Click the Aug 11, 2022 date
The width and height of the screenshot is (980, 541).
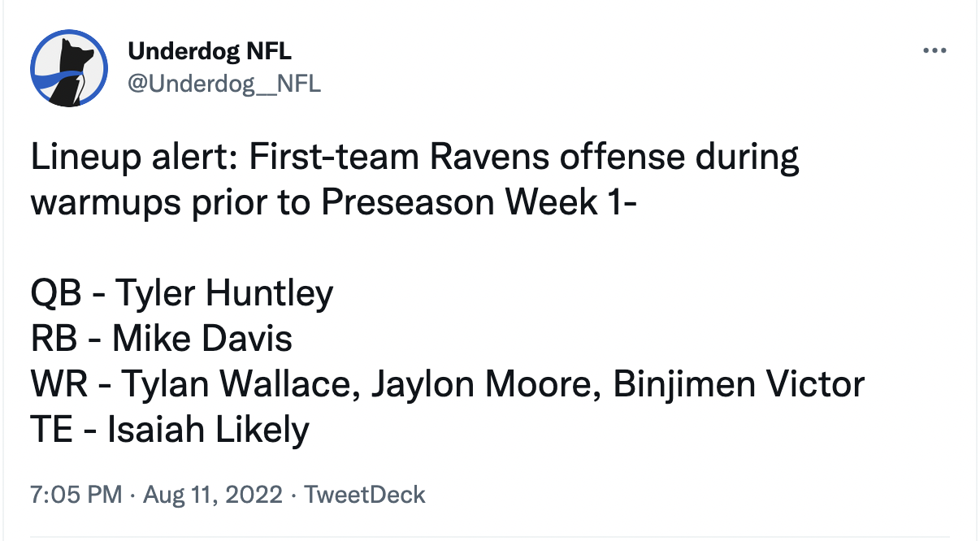pos(213,494)
